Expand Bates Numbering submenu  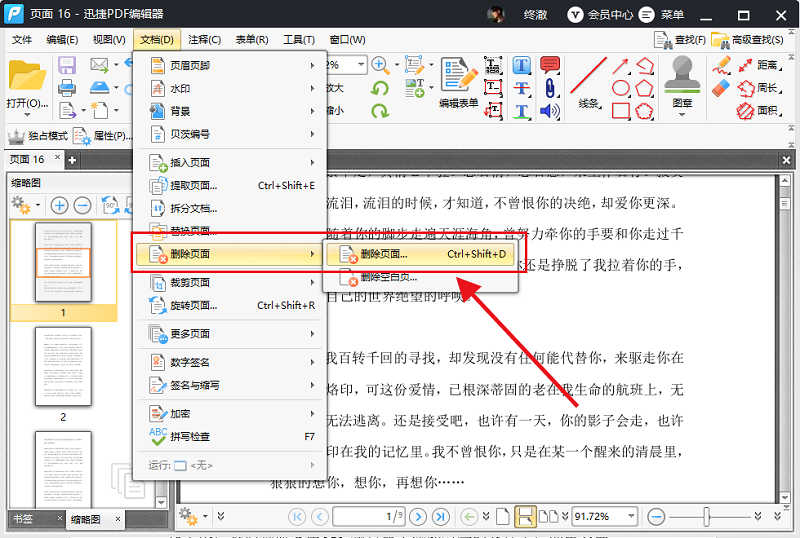(x=230, y=134)
